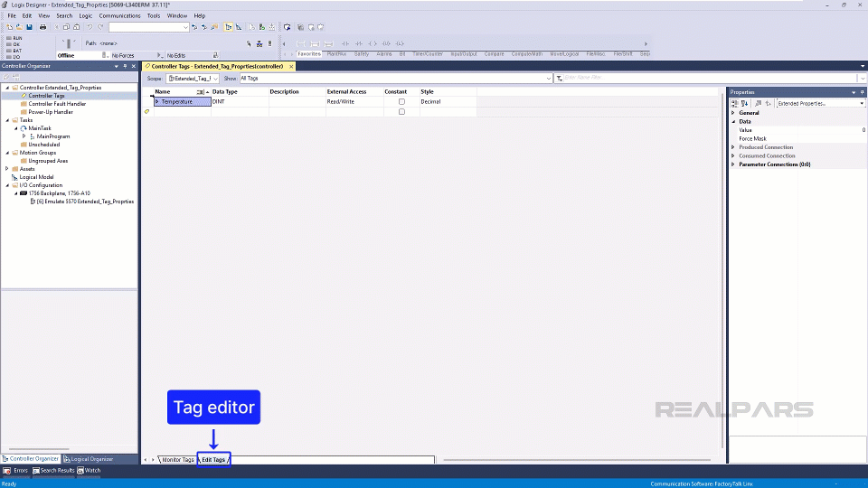Open the Logic menu
Image resolution: width=868 pixels, height=488 pixels.
coord(85,16)
